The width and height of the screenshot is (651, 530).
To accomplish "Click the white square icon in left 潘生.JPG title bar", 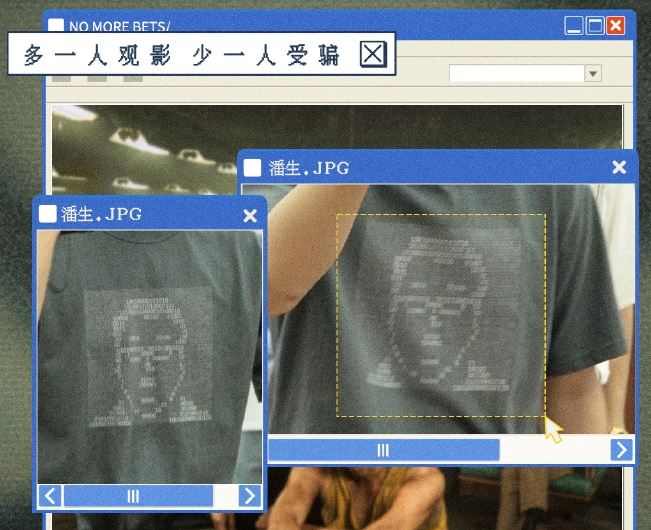I will [x=48, y=214].
